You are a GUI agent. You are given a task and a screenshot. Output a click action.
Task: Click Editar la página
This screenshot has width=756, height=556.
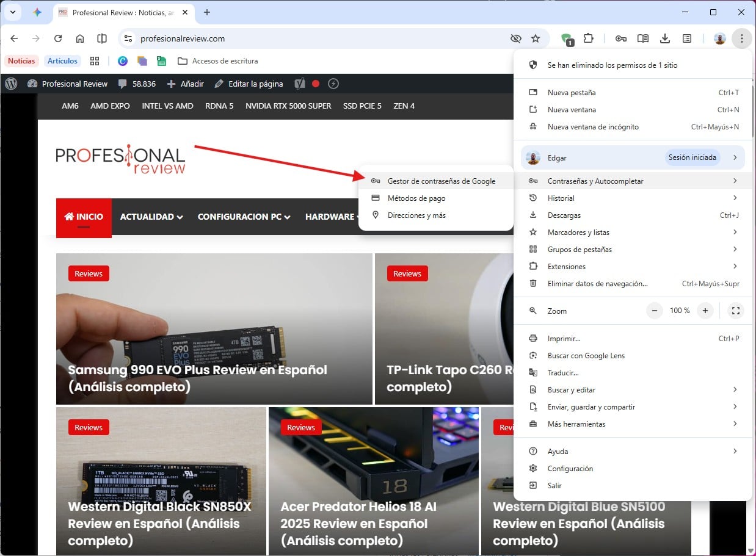click(250, 84)
